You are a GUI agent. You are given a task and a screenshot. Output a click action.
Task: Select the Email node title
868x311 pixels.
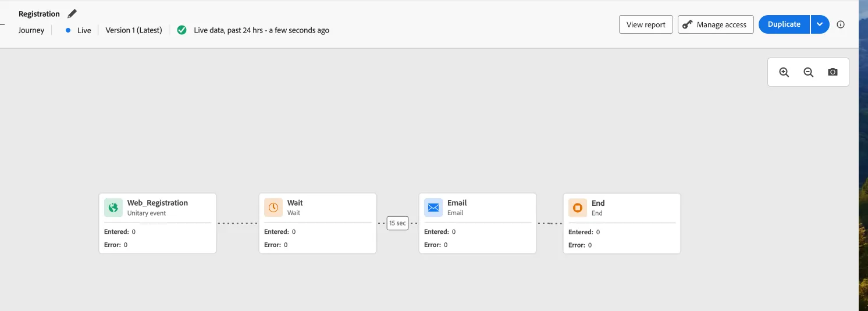pyautogui.click(x=457, y=203)
